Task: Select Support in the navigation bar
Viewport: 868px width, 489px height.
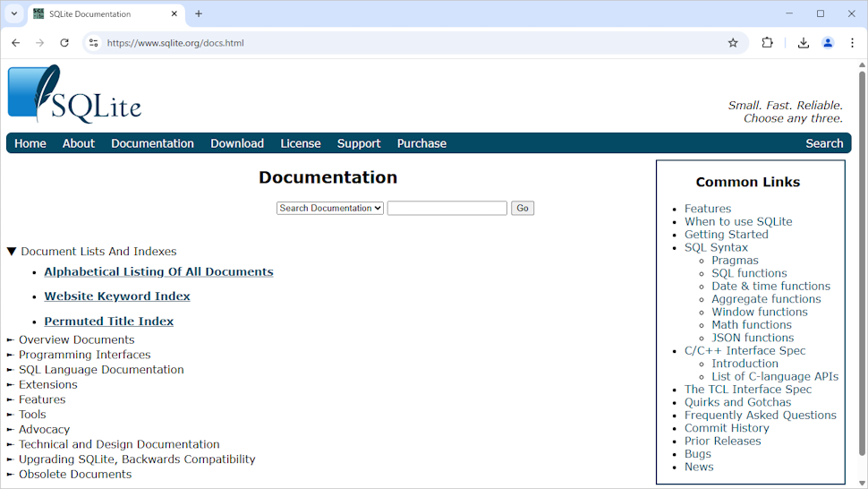Action: (359, 143)
